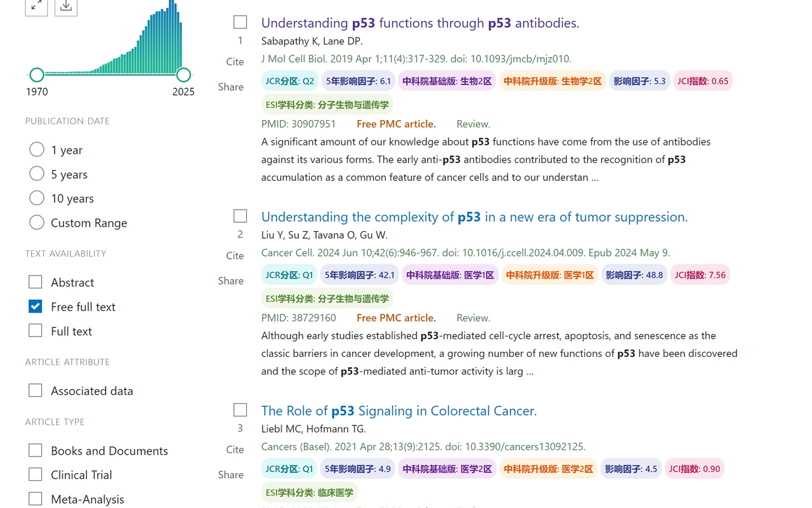Enable the "Clinical Trial" article type filter
Screen dimensions: 812x508
point(35,474)
